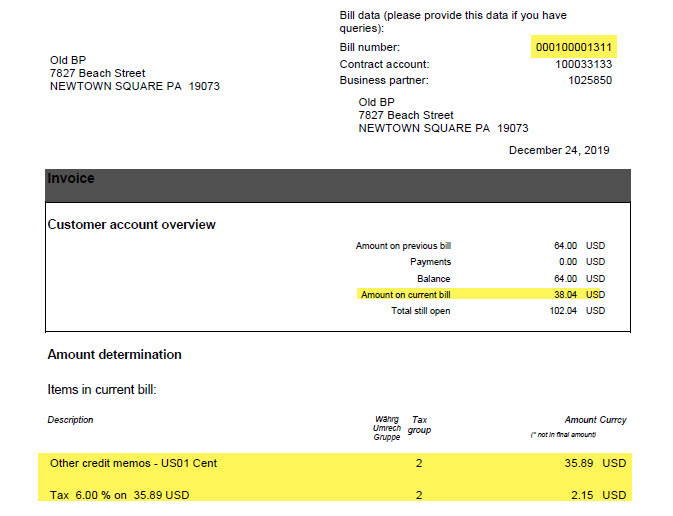Click the "Items in current bill:" text
Image resolution: width=673 pixels, height=516 pixels.
tap(102, 388)
